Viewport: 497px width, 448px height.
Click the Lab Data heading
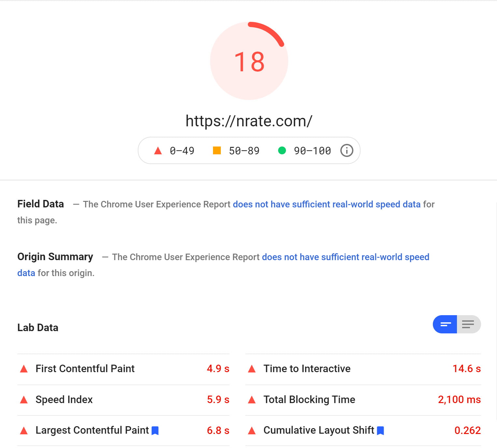(x=38, y=328)
